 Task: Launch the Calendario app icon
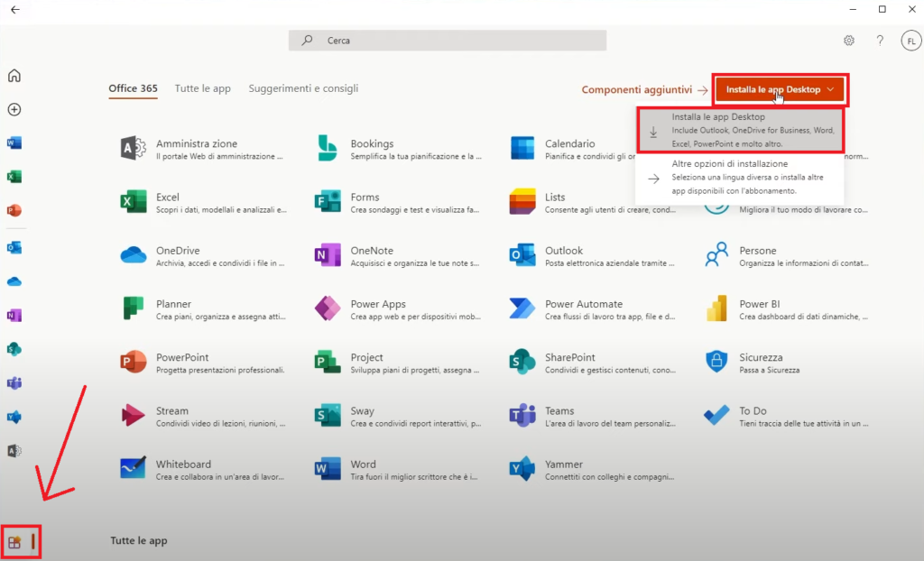522,148
